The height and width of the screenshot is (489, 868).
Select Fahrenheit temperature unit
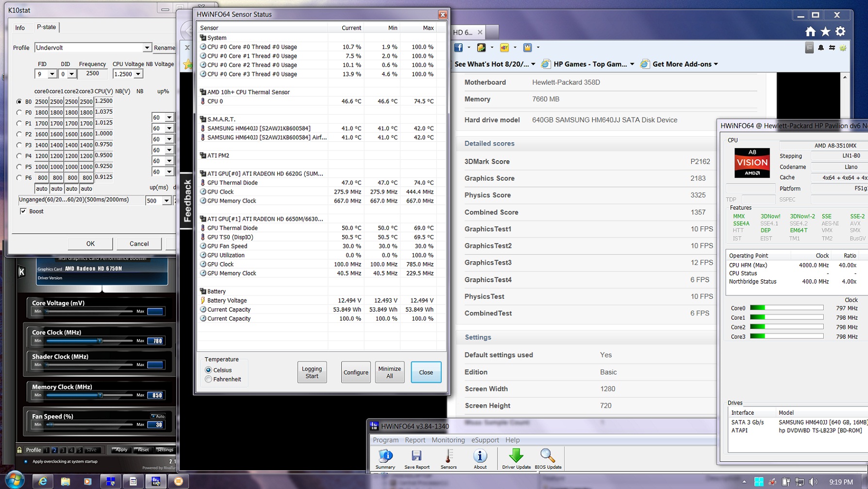[208, 379]
